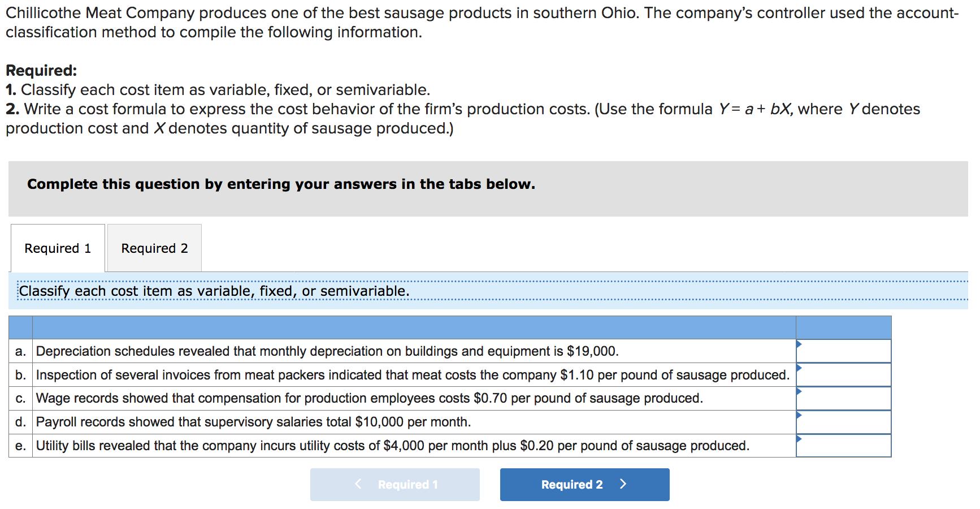Click the blue triangle marker in row c answer cell
The image size is (980, 509).
point(799,391)
